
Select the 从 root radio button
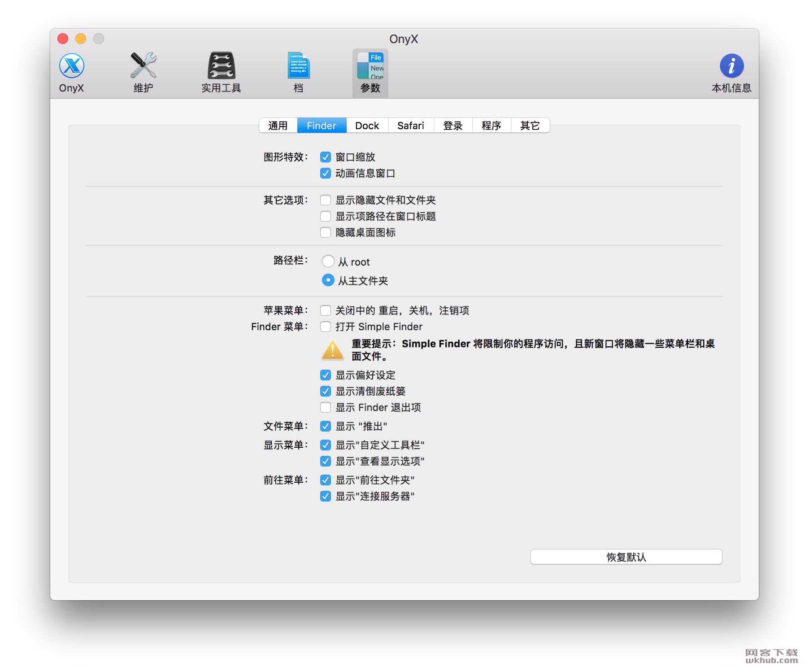coord(328,261)
